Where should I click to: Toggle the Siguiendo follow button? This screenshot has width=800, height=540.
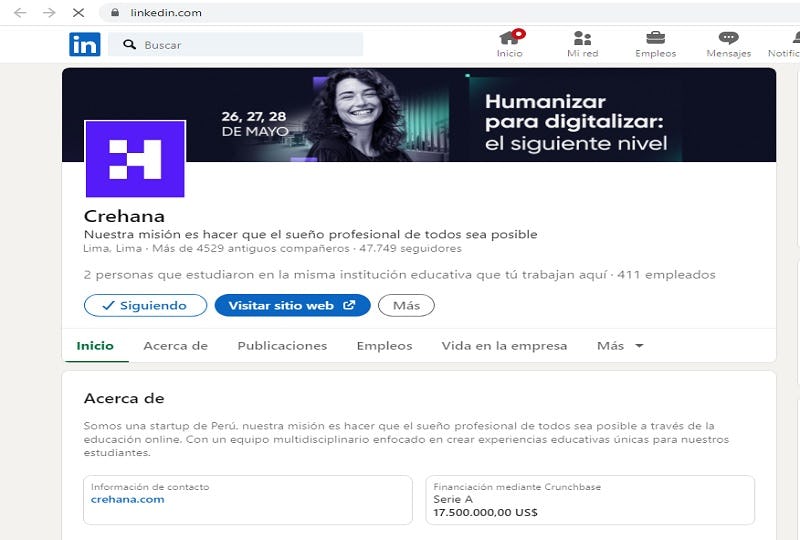click(x=145, y=305)
